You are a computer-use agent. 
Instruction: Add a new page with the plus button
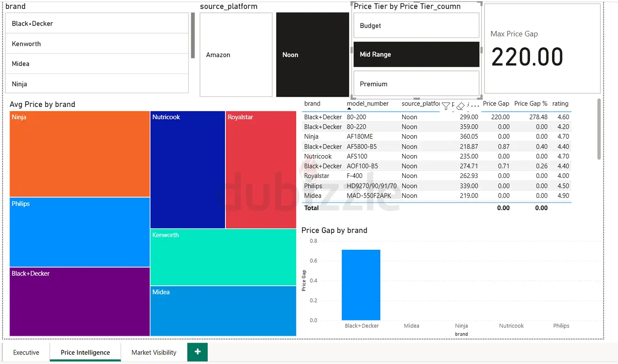tap(197, 352)
